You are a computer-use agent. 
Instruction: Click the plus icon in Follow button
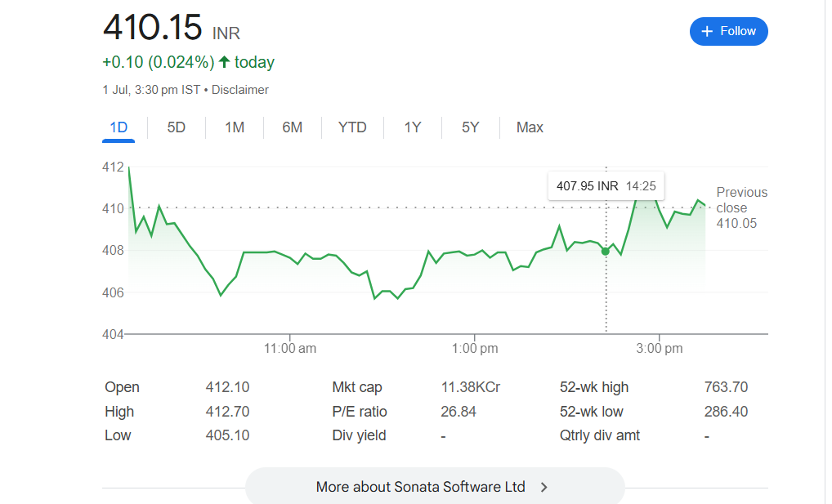click(707, 31)
